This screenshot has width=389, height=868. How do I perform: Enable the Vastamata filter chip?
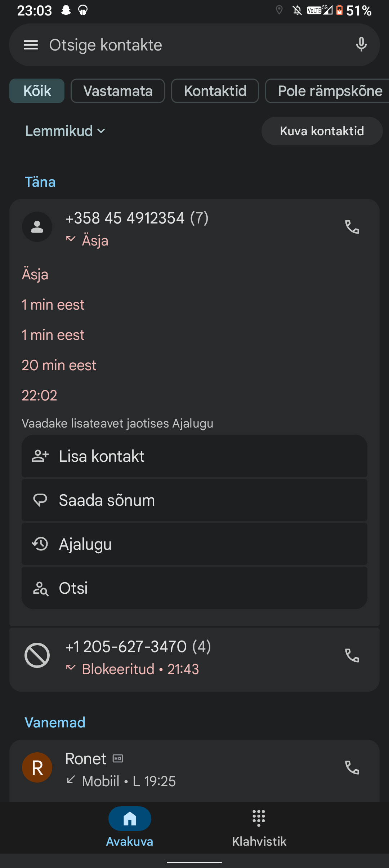point(118,91)
